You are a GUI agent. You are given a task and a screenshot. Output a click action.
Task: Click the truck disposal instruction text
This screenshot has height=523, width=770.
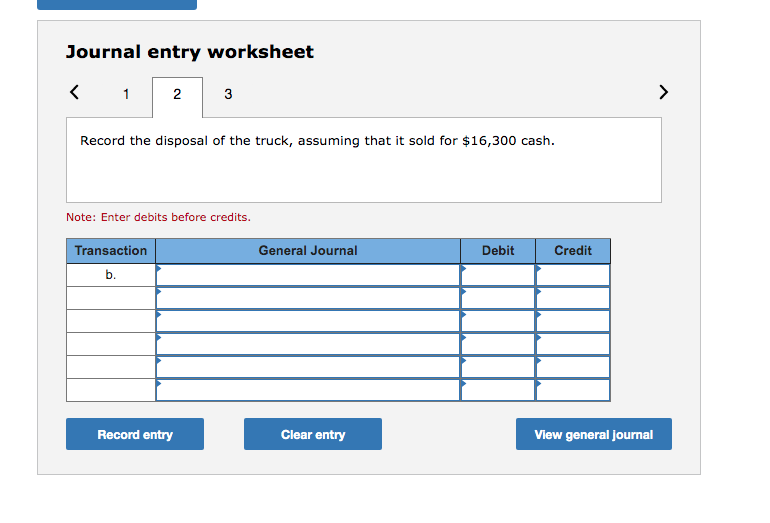pos(317,141)
